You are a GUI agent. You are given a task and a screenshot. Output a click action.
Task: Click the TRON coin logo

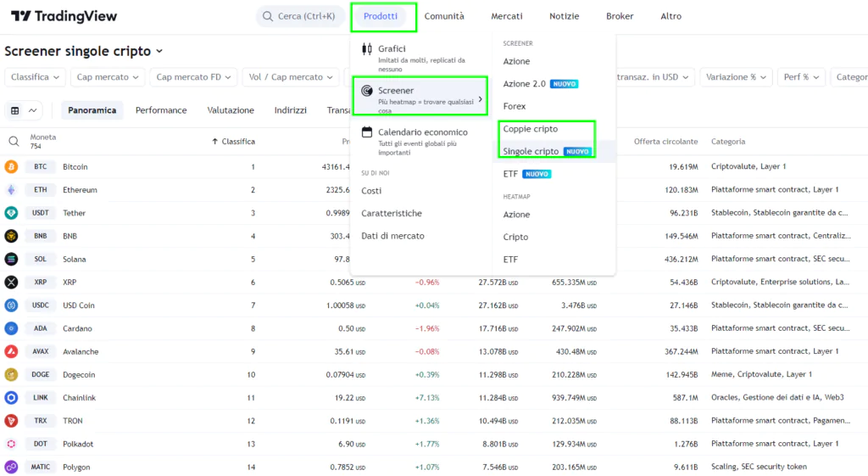pos(11,421)
